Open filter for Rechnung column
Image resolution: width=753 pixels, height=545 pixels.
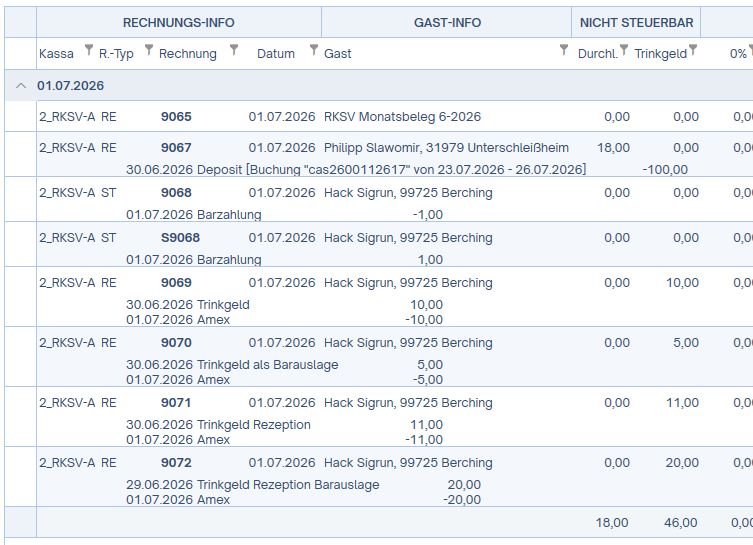click(x=234, y=50)
